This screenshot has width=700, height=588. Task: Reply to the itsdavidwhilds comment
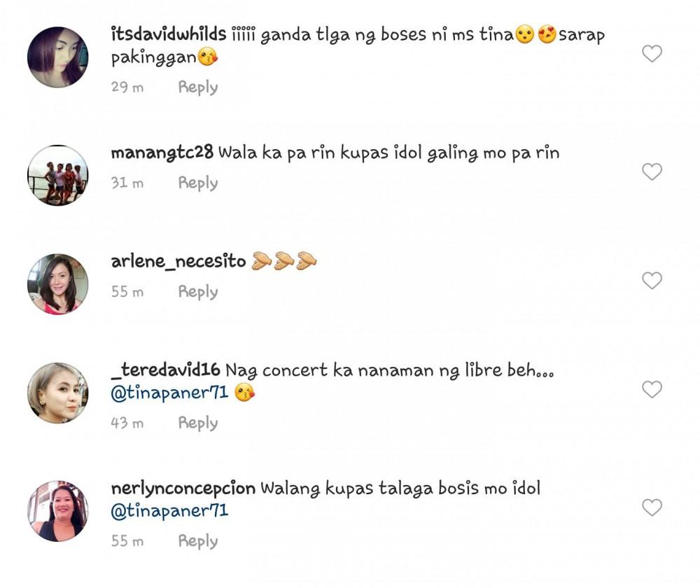click(x=198, y=87)
